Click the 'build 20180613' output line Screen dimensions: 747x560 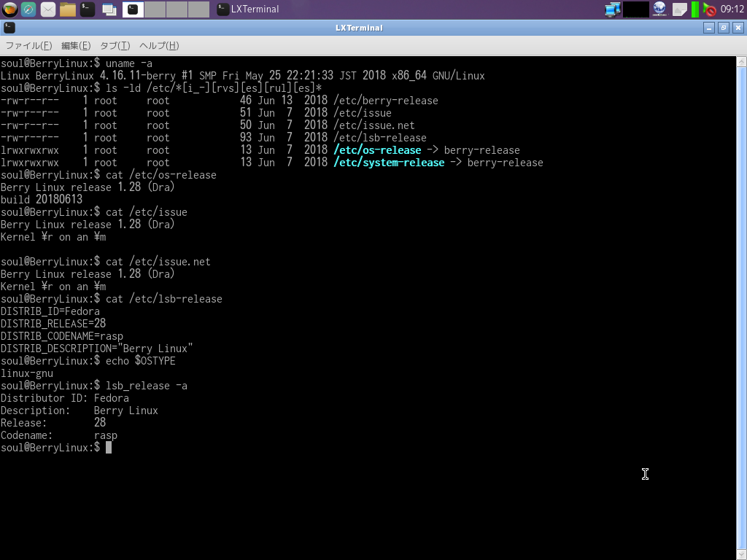42,200
